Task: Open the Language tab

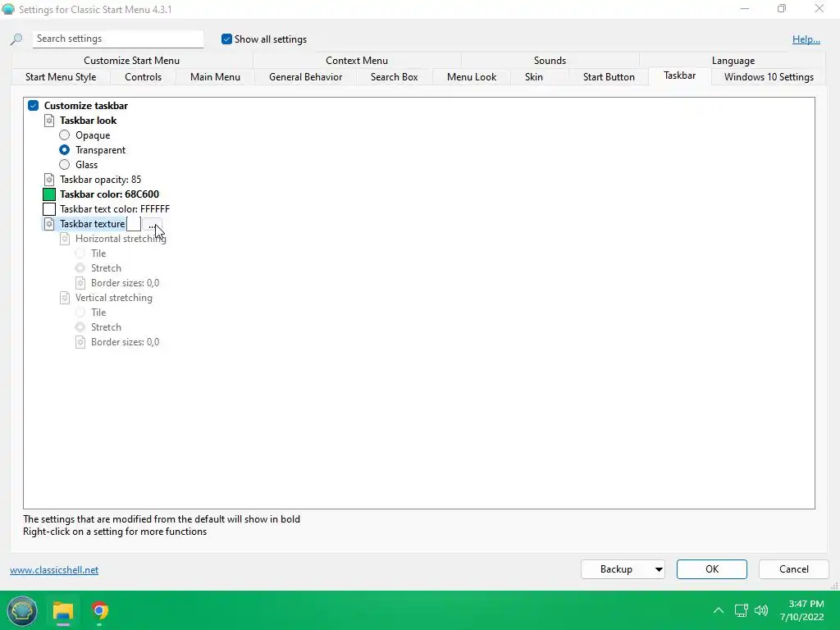Action: click(733, 61)
